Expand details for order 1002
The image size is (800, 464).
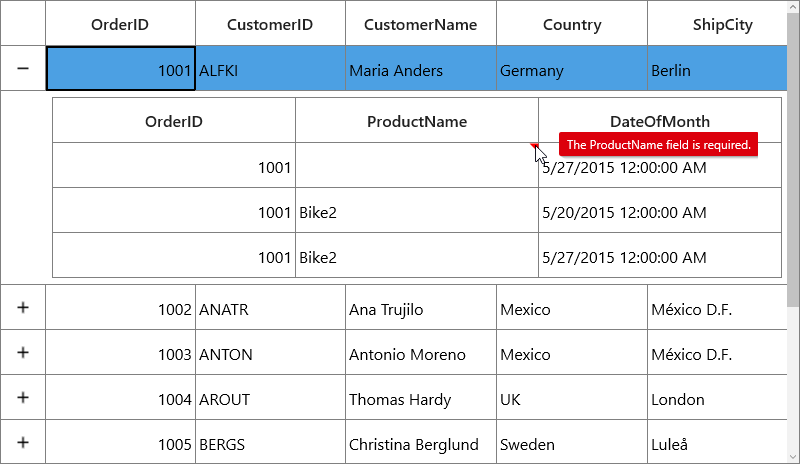click(x=23, y=307)
